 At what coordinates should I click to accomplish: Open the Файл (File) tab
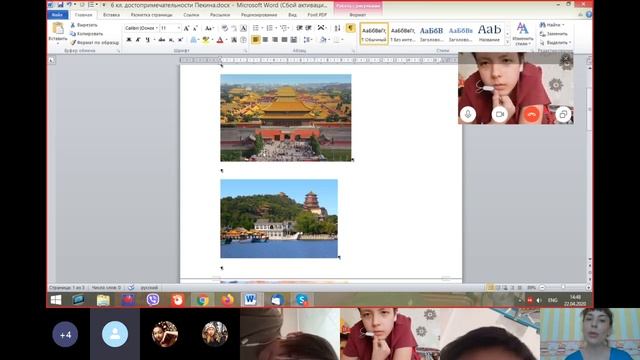(57, 15)
